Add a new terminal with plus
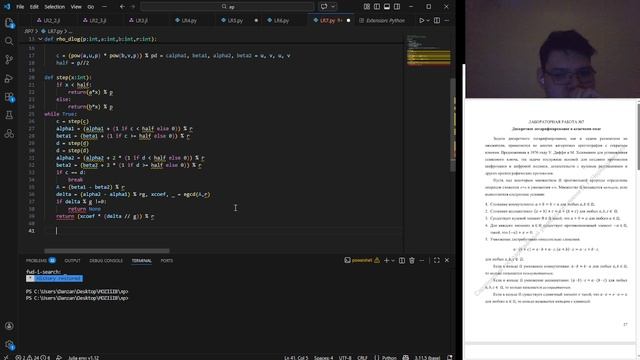The height and width of the screenshot is (360, 640). pos(386,260)
